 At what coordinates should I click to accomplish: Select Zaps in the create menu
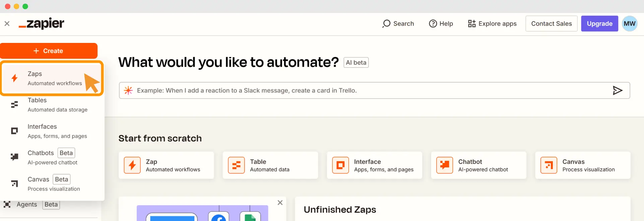(52, 78)
